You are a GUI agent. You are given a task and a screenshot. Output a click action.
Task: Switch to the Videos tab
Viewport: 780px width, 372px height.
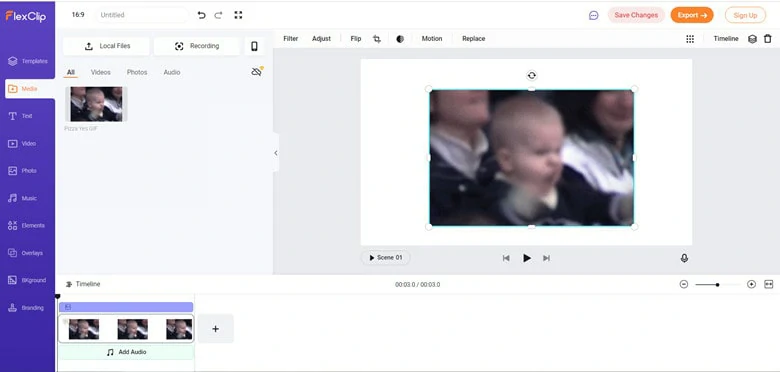click(x=100, y=73)
